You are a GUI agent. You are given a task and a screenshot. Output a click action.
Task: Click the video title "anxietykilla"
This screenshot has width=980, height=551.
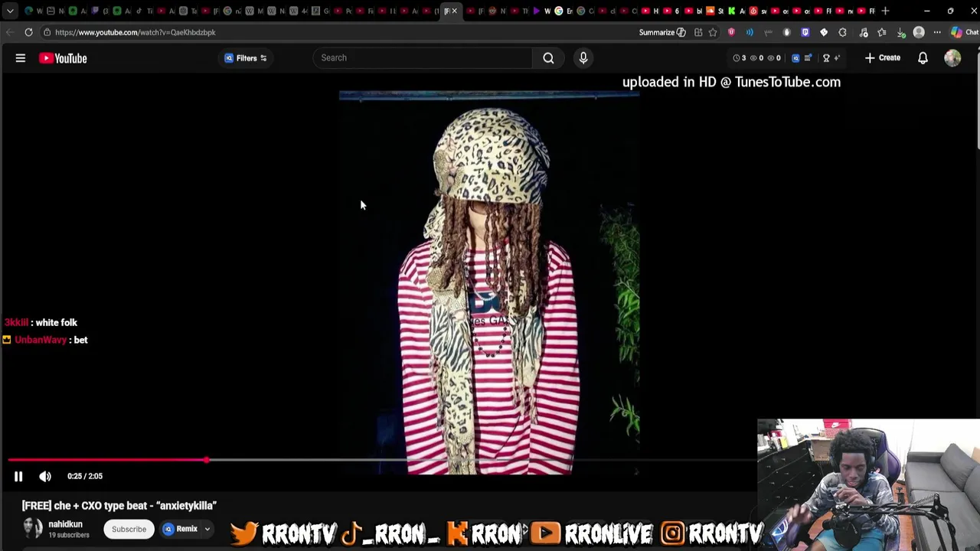point(119,506)
